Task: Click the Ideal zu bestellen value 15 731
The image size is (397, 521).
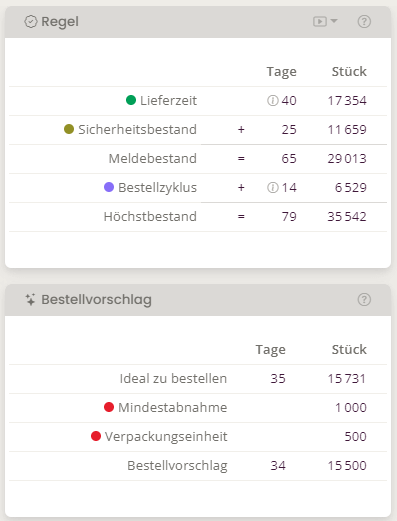Action: pos(347,379)
